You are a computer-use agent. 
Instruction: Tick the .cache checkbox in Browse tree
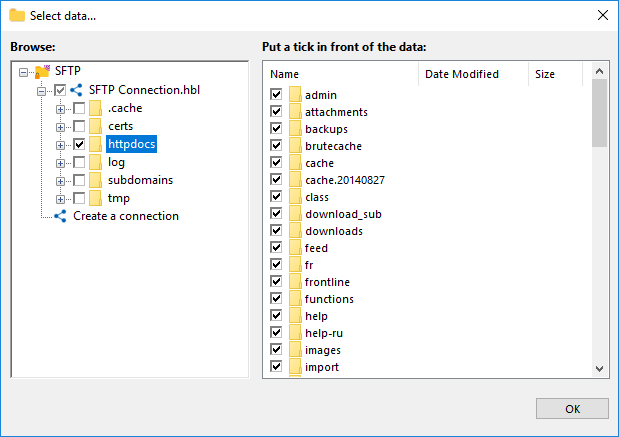point(78,108)
